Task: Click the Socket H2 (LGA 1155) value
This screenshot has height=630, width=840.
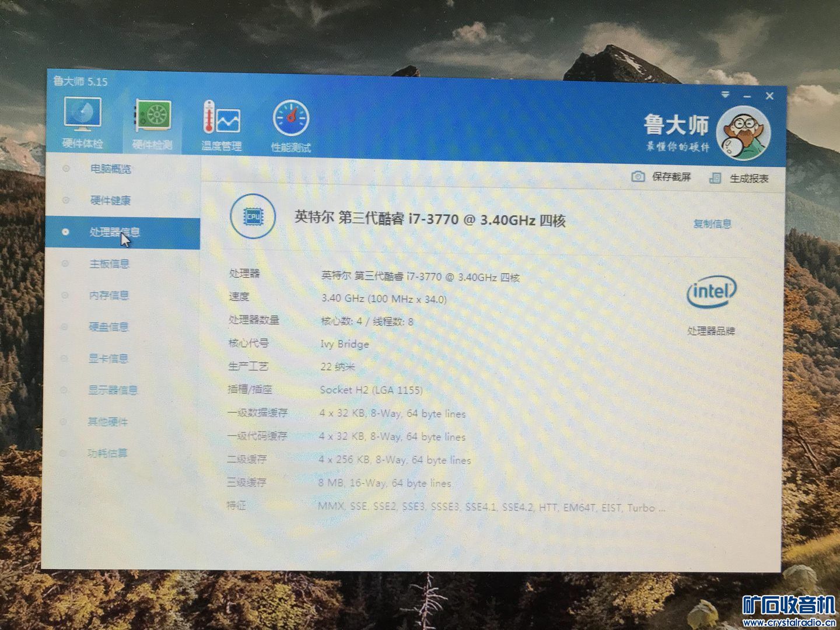Action: tap(372, 390)
